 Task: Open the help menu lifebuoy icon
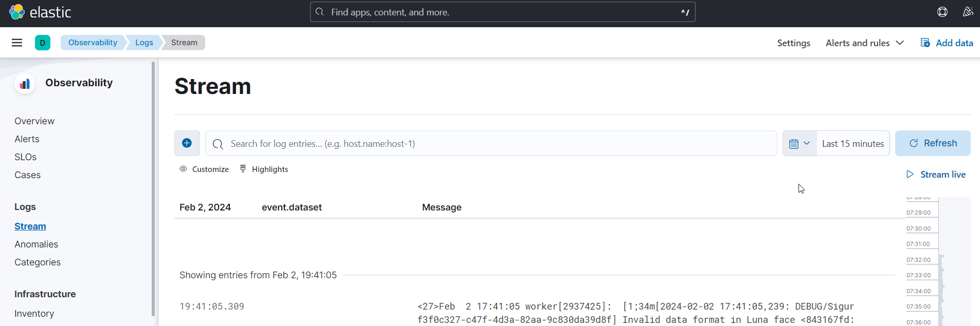(942, 12)
